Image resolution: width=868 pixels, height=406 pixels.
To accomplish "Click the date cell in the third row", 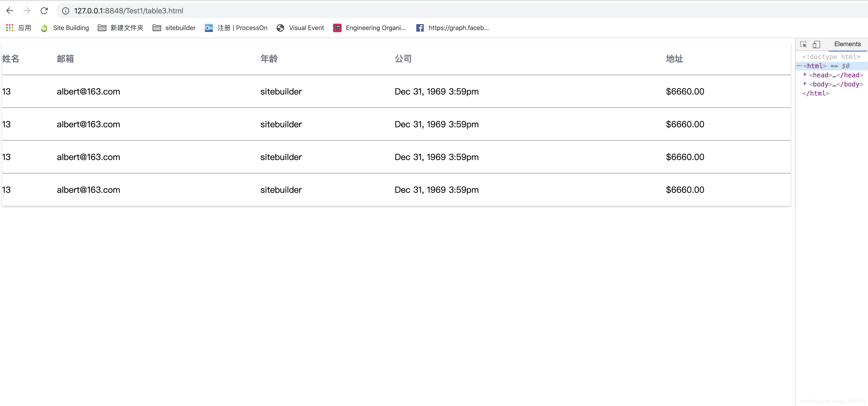I will point(437,157).
